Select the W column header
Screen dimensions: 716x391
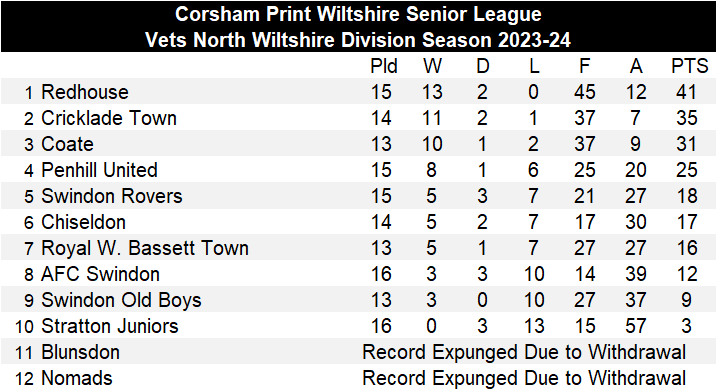point(432,67)
